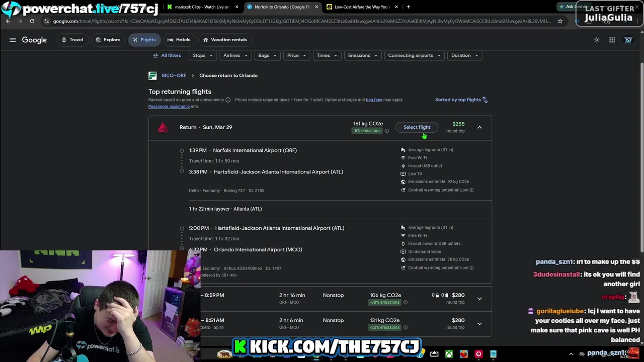This screenshot has width=644, height=362.
Task: Open the Connecting airports filter dropdown
Action: [414, 55]
